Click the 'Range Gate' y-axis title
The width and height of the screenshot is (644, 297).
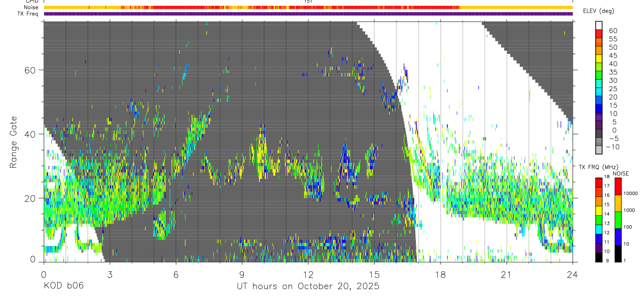coord(14,142)
